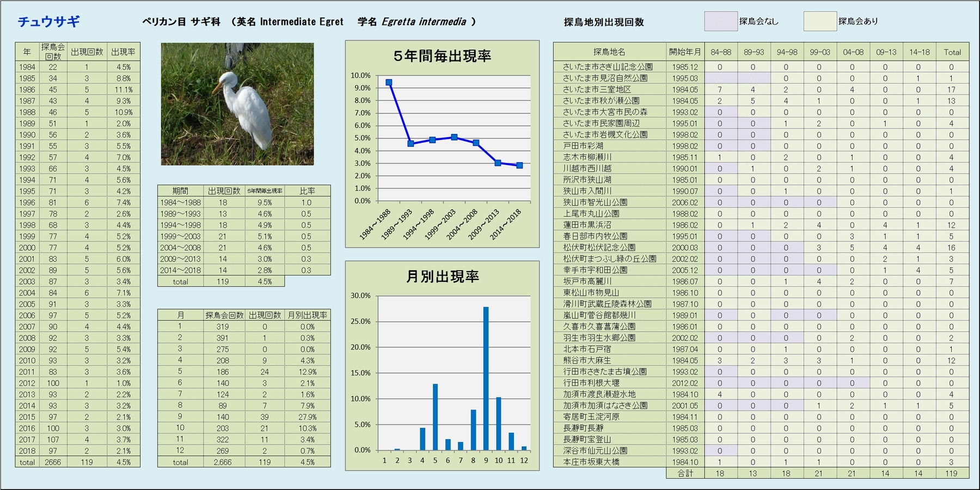Click the 5年間毎出現率 chart title

(442, 56)
